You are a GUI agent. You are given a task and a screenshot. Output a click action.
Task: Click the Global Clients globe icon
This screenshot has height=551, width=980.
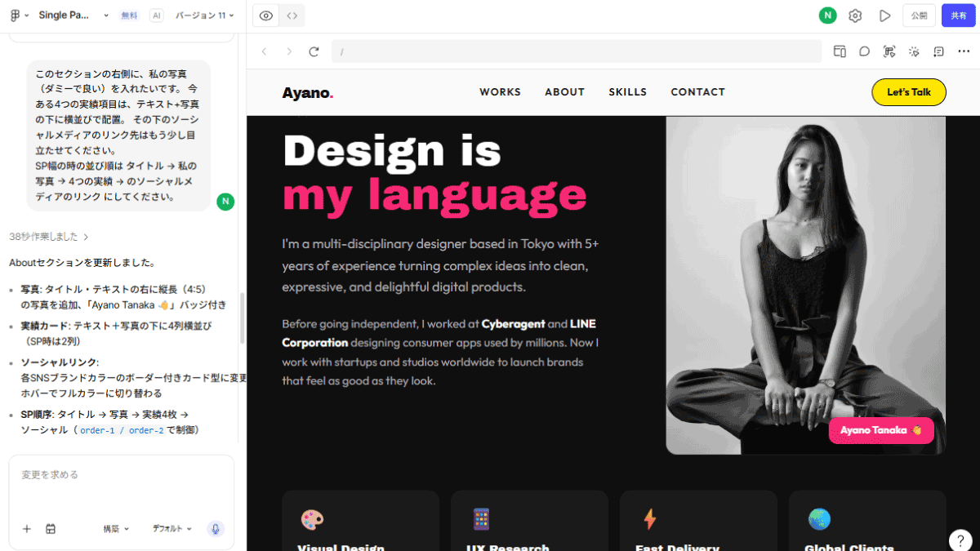[819, 519]
